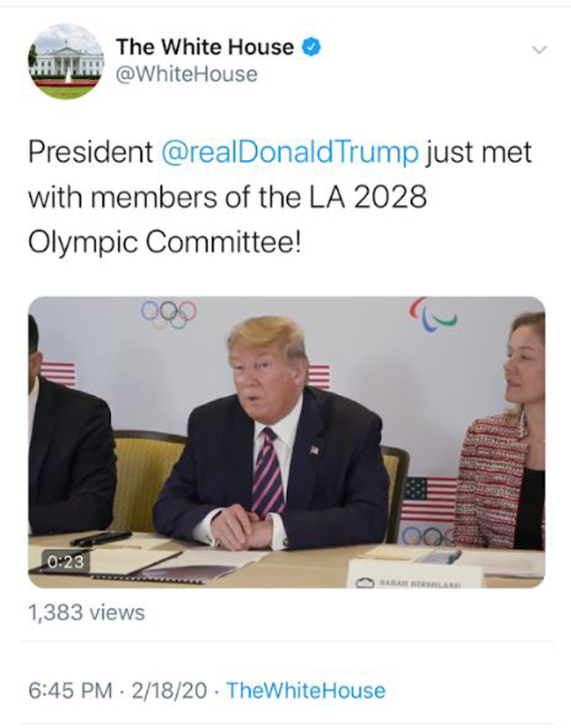Play the Olympic Committee meeting video
Image resolution: width=571 pixels, height=728 pixels.
(286, 442)
